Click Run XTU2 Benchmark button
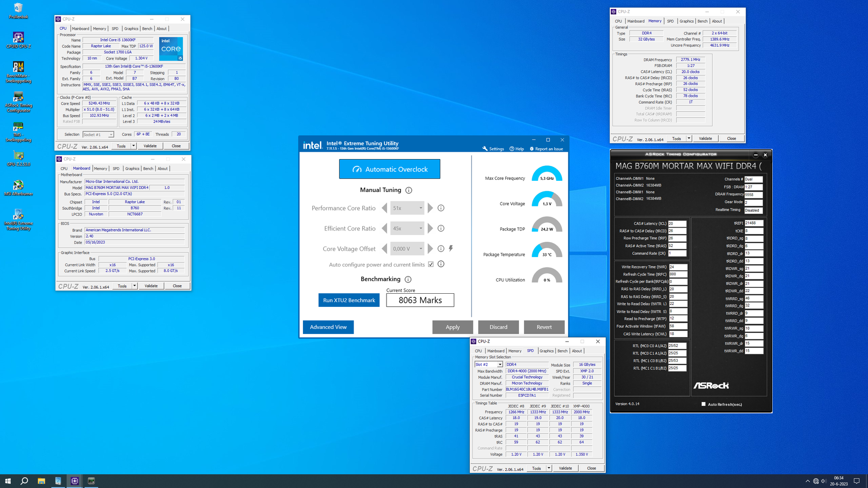The height and width of the screenshot is (488, 868). 349,300
